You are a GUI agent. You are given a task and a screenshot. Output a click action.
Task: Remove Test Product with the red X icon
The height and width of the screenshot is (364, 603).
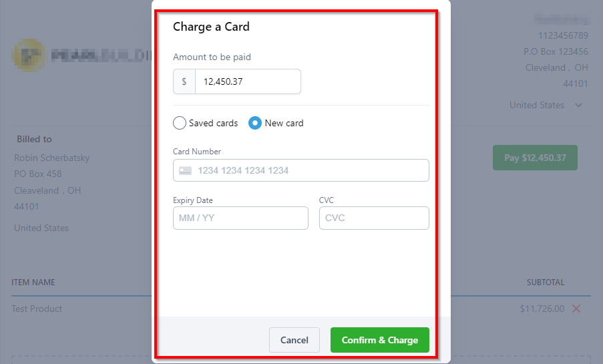coord(576,309)
